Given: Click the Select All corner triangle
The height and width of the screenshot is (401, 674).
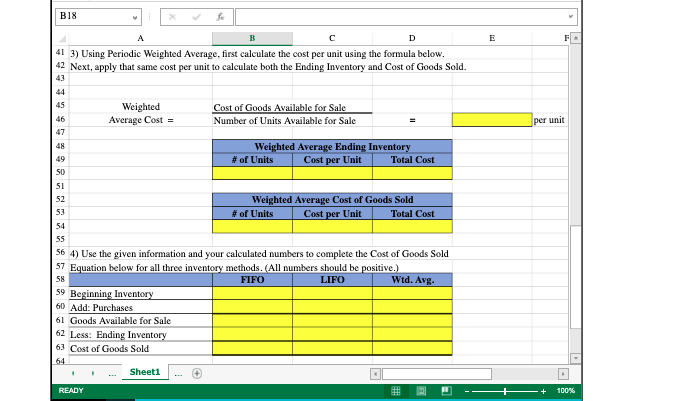Looking at the screenshot, I should pos(62,39).
